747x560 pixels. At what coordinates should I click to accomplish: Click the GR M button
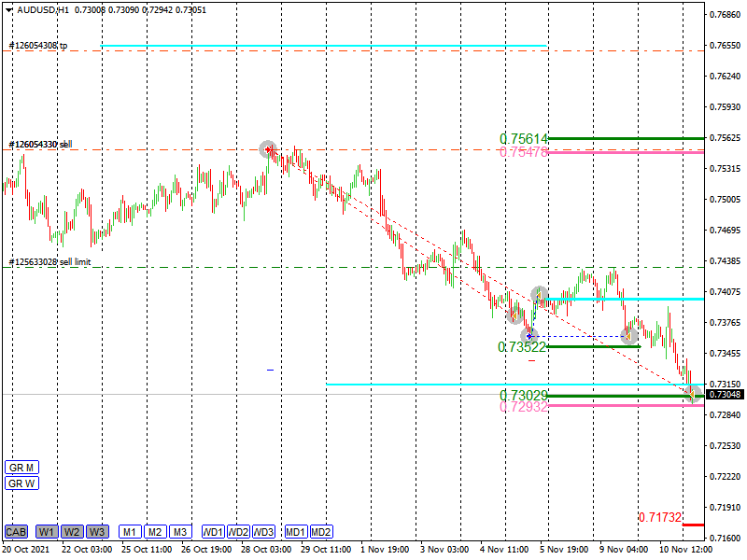click(20, 467)
